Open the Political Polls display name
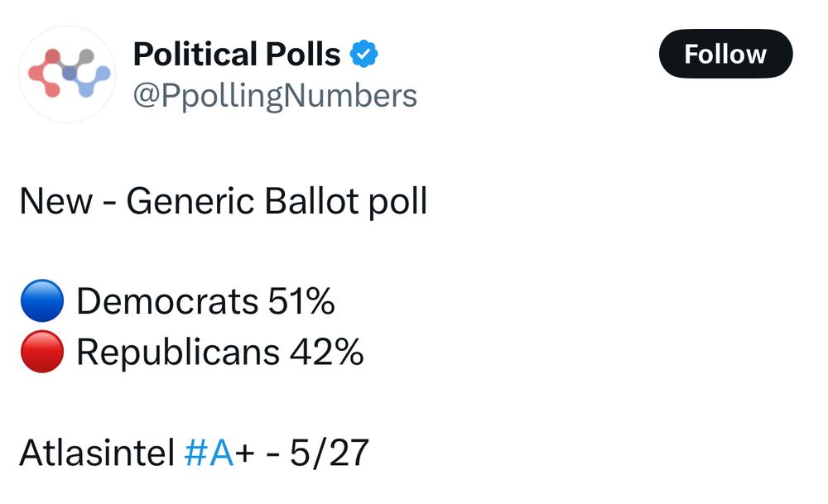This screenshot has height=504, width=828. 237,55
